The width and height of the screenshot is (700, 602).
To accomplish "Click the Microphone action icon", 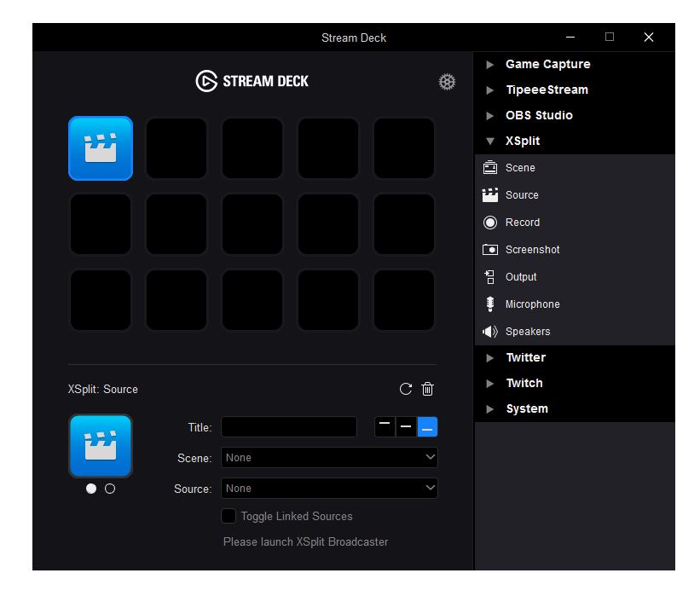I will [x=489, y=304].
